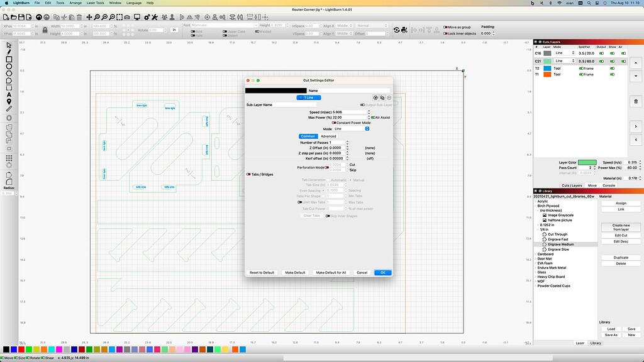Viewport: 644px width, 362px height.
Task: Activate the Text tool (A icon)
Action: [9, 95]
